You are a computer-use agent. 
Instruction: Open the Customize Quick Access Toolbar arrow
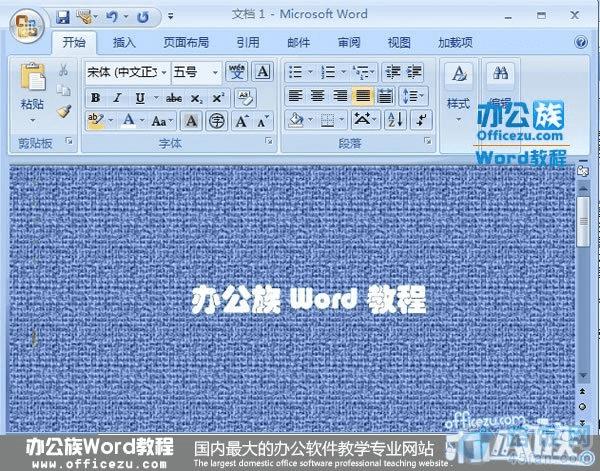(x=170, y=16)
